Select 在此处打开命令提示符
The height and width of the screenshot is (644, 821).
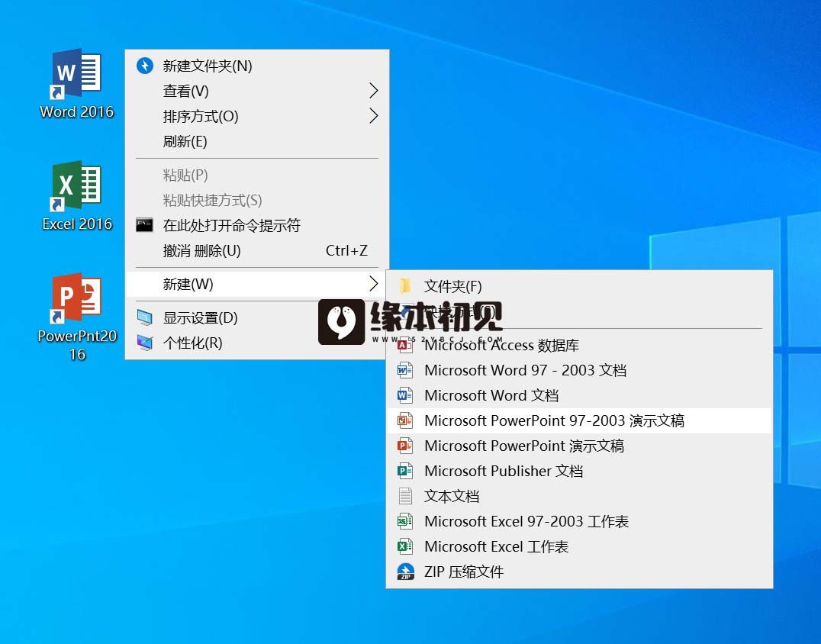point(257,225)
